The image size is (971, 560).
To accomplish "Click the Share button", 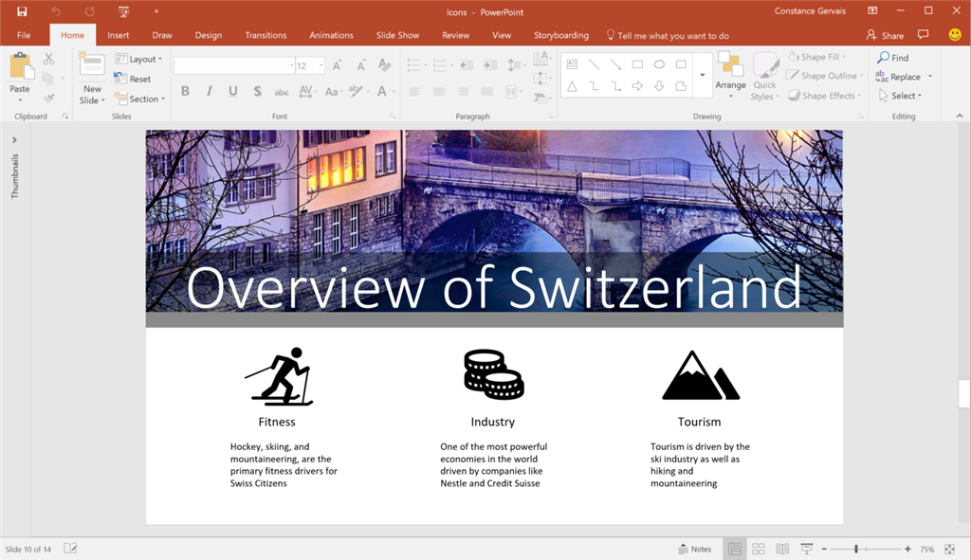I will point(885,35).
